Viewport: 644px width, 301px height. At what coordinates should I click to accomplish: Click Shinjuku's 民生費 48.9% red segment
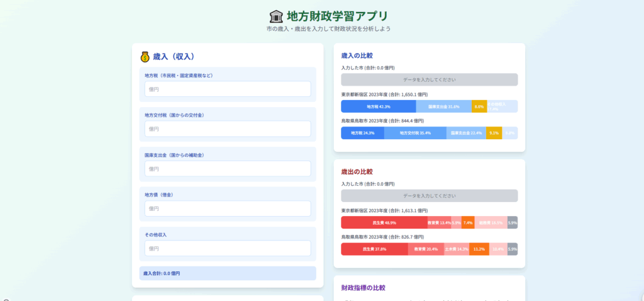[x=384, y=222]
